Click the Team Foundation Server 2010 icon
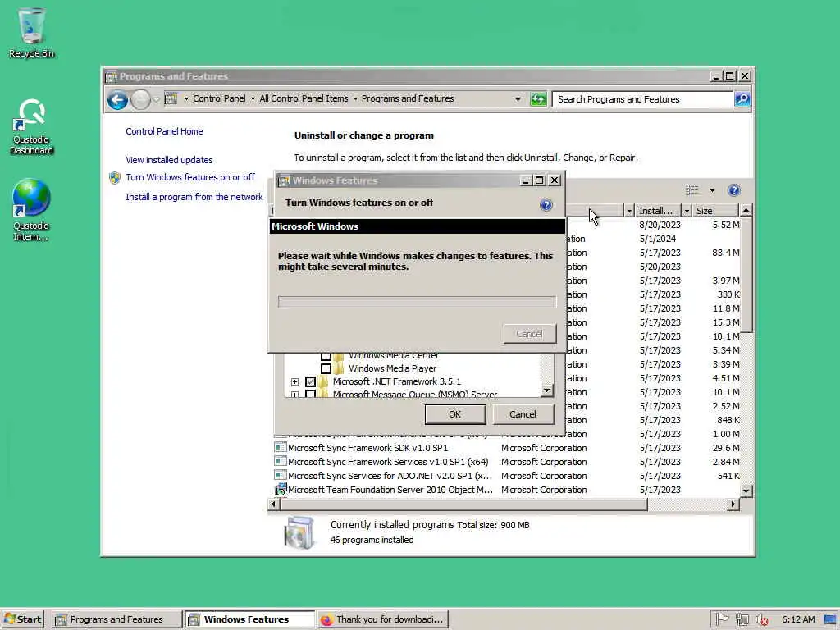Viewport: 840px width, 630px height. tap(280, 489)
